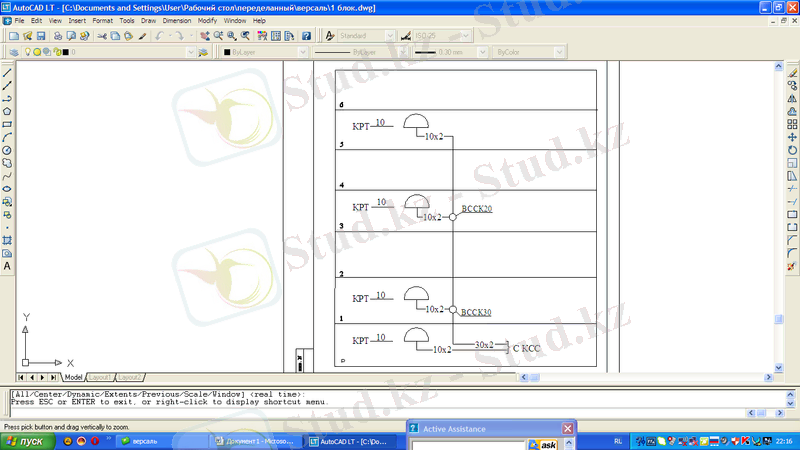This screenshot has width=800, height=450.
Task: Choose the Multiline Text 'A' tool
Action: point(7,266)
